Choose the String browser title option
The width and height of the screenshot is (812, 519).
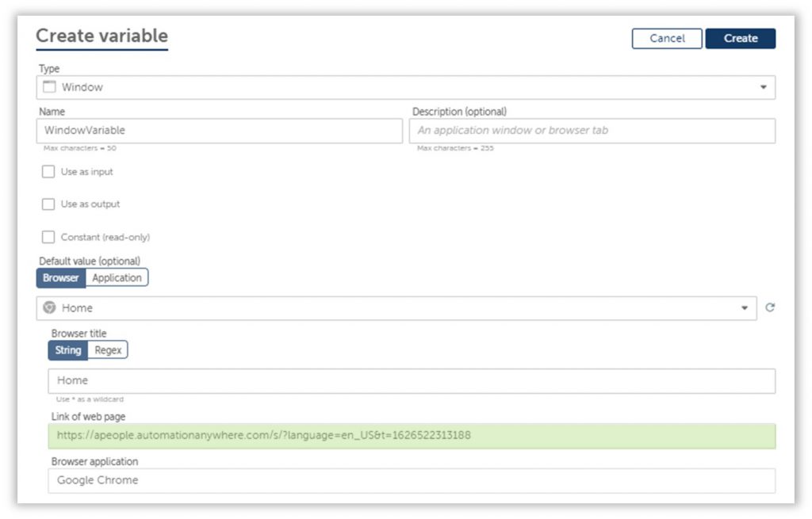tap(68, 350)
